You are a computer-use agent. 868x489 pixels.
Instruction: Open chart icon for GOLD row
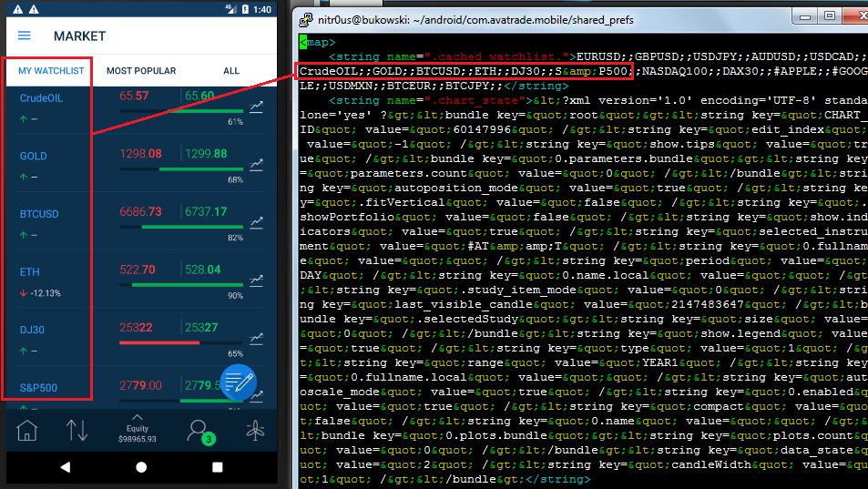pos(256,164)
